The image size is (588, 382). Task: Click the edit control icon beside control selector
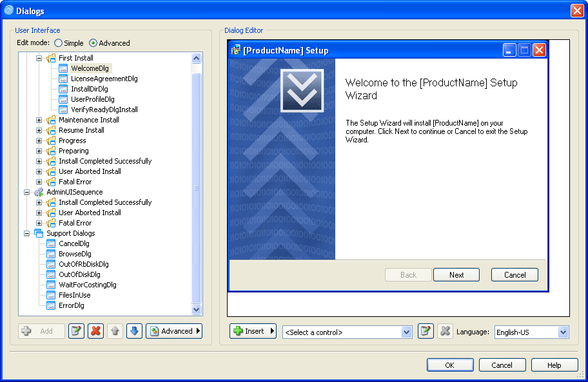tap(426, 331)
